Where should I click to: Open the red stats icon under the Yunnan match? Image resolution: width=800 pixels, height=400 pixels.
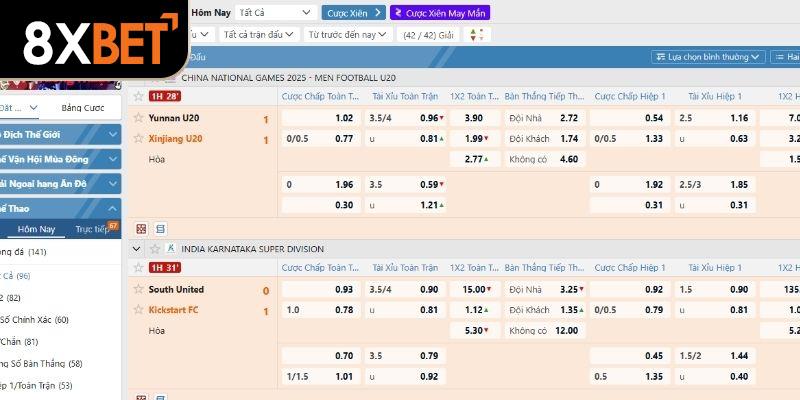(140, 229)
